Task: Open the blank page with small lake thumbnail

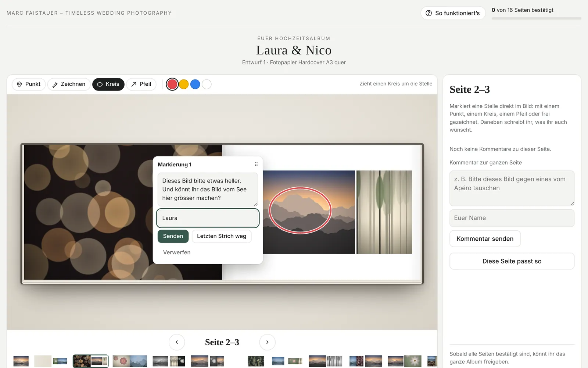Action: (51, 361)
